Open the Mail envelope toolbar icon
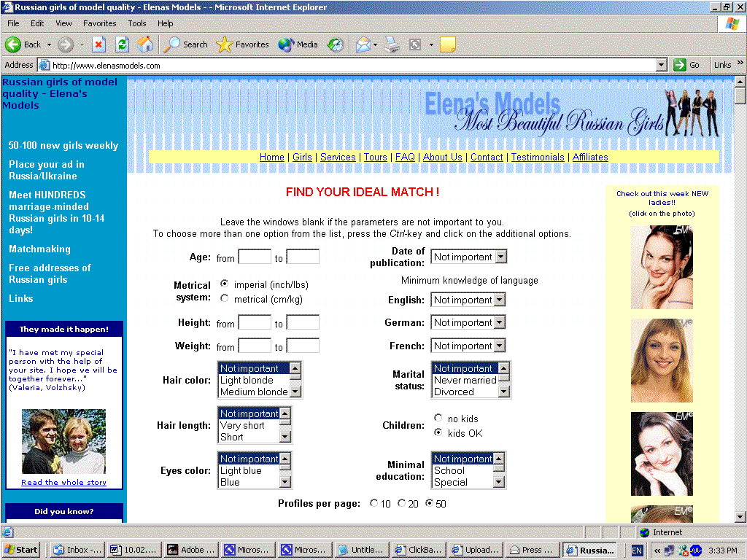Image resolution: width=747 pixels, height=560 pixels. click(363, 44)
